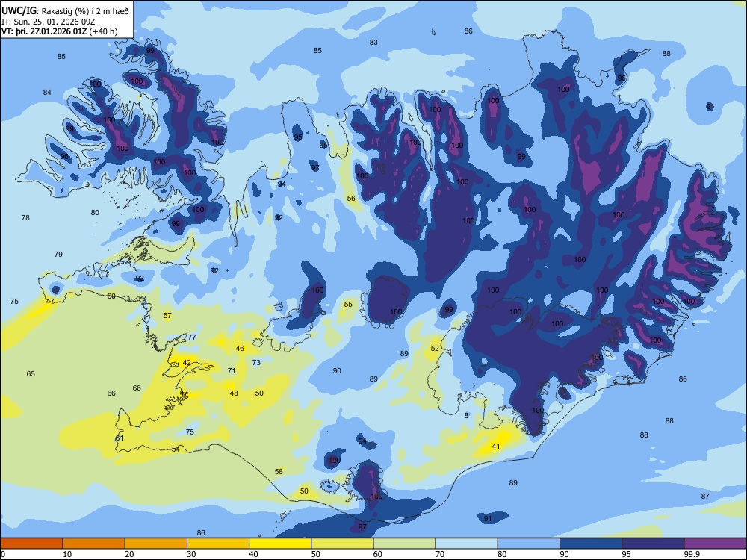Screen dimensions: 747x560
Task: Pick the 20–30 legend color block
Action: [156, 544]
